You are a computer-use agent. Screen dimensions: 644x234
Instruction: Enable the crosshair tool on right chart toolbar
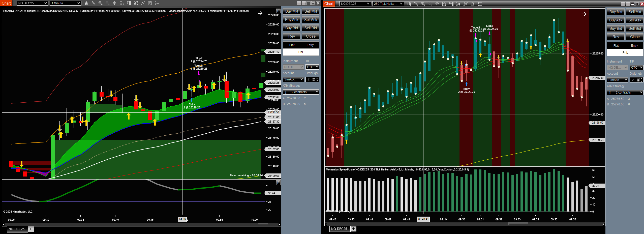pyautogui.click(x=437, y=4)
